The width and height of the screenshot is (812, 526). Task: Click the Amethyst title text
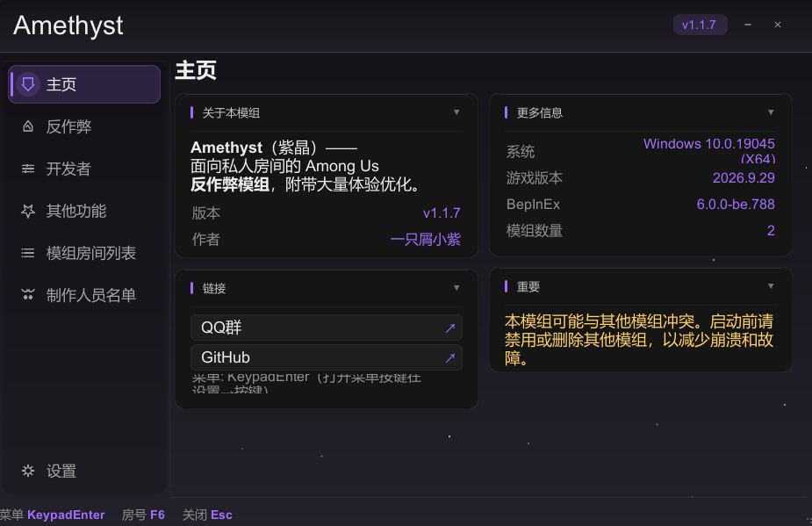click(68, 26)
